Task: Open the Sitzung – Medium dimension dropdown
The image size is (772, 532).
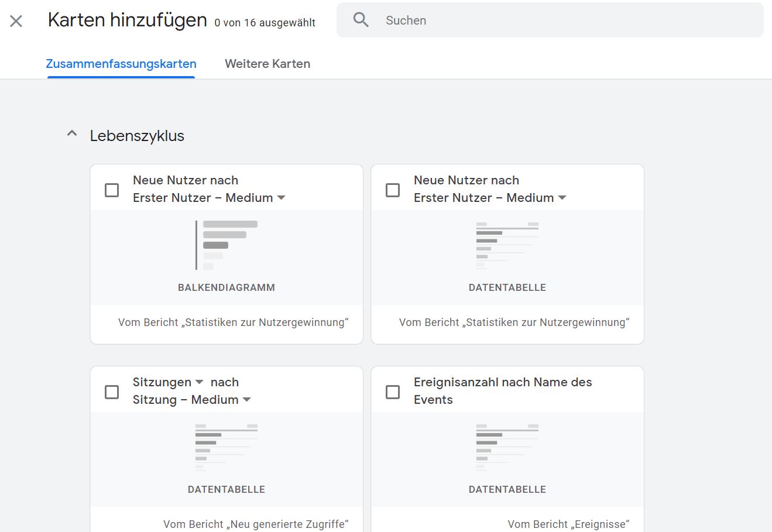Action: pos(247,400)
